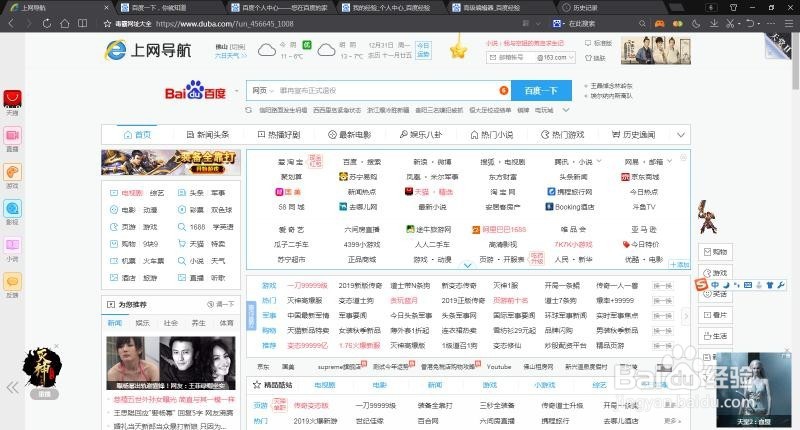Focus the email account input field
This screenshot has height=430, width=800.
click(x=511, y=58)
